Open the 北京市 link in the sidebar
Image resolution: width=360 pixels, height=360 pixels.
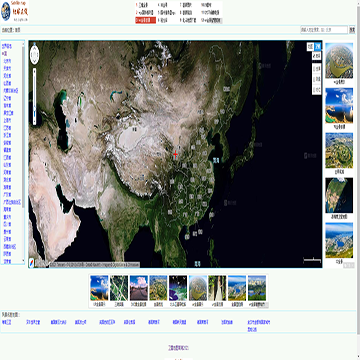pyautogui.click(x=7, y=61)
